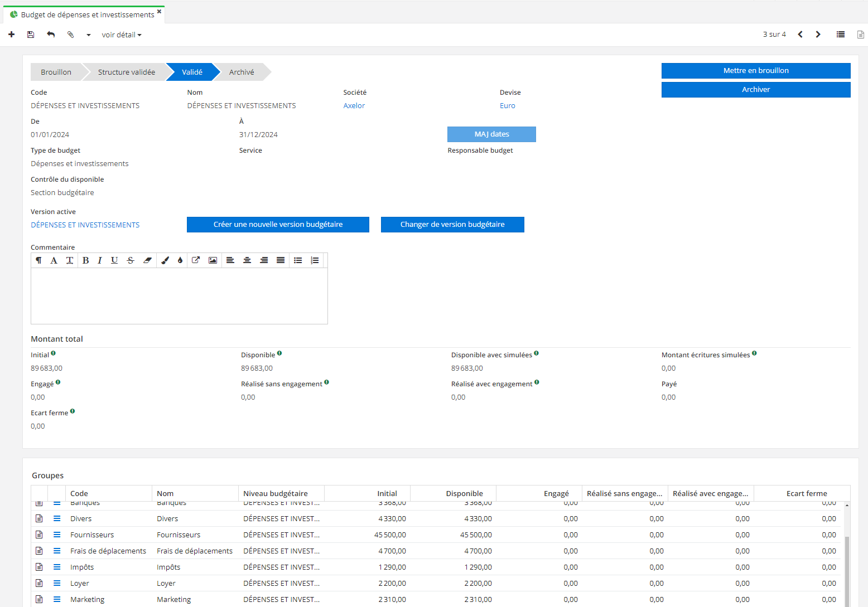Close the 'Budget de dépenses et investissements' tab
Screen dimensions: 868x607
[x=160, y=11]
